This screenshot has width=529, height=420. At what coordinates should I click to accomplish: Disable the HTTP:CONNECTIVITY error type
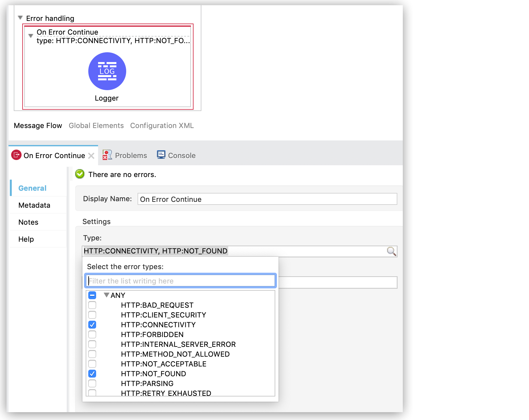(92, 325)
